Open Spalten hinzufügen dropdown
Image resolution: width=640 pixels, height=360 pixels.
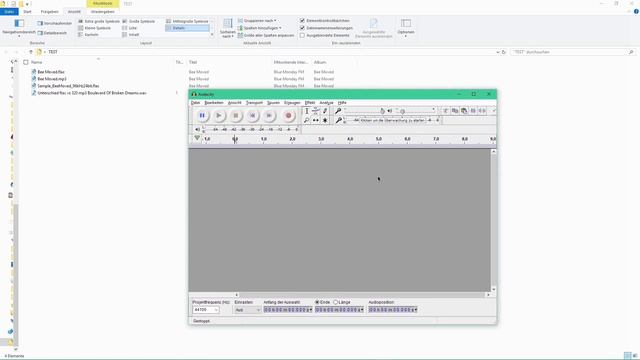[x=260, y=28]
